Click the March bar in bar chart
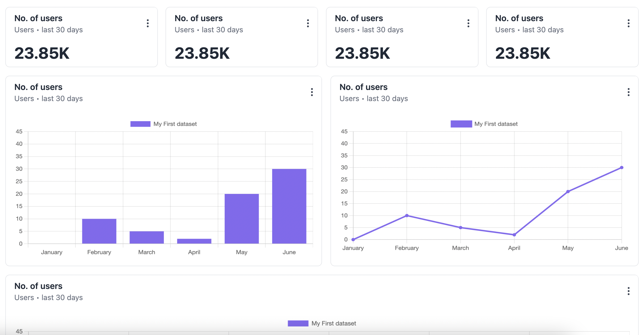 pyautogui.click(x=146, y=237)
